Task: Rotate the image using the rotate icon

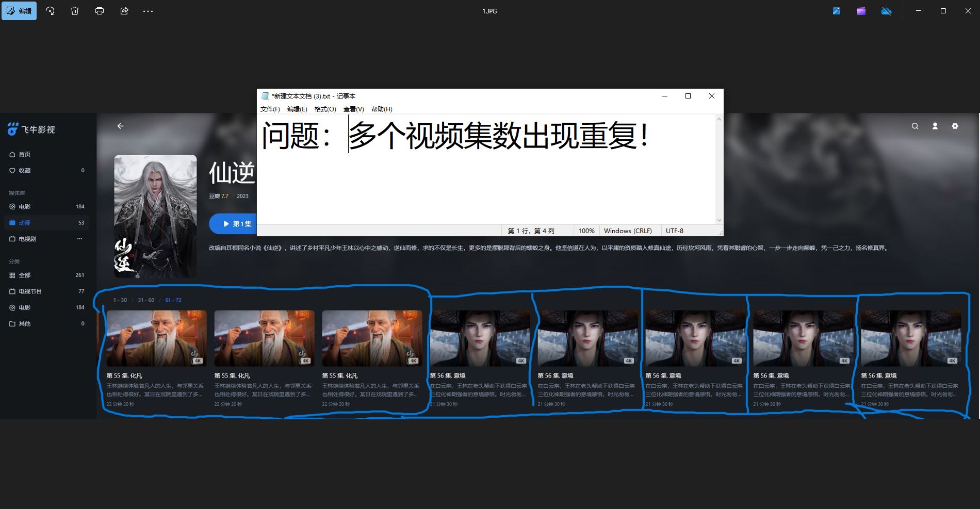Action: pos(50,11)
